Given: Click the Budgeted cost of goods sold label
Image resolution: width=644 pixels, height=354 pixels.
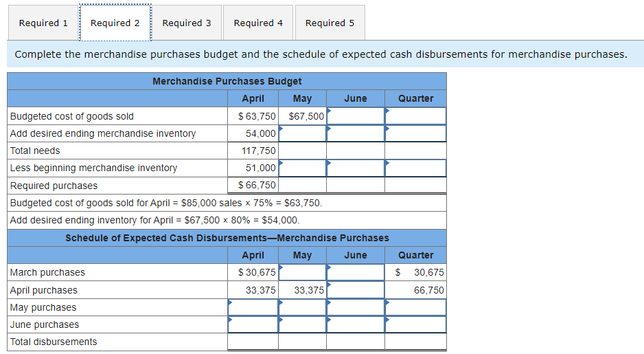Looking at the screenshot, I should (x=72, y=116).
